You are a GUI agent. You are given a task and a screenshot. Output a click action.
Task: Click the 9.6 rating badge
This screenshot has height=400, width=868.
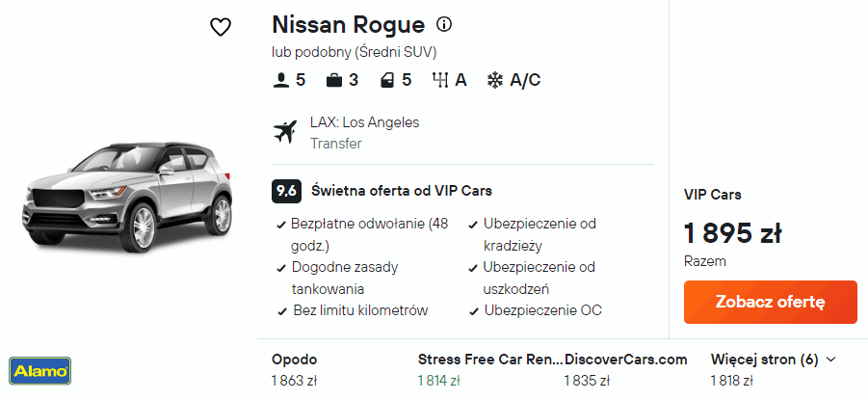286,191
